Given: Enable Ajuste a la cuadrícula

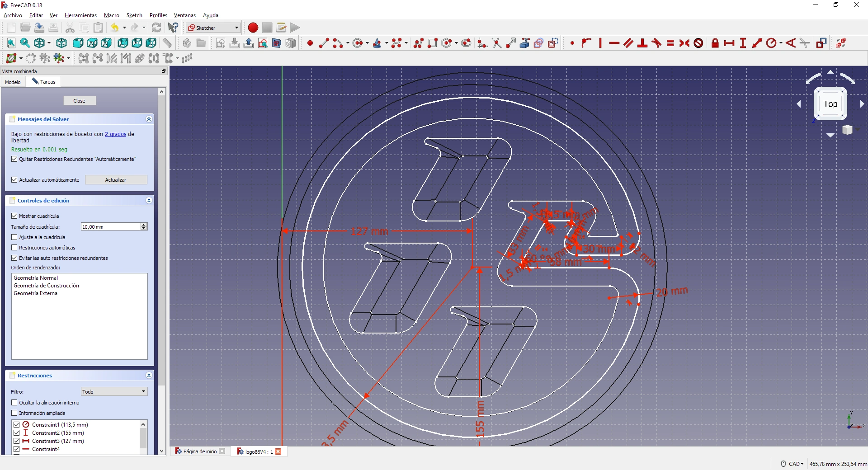Looking at the screenshot, I should point(14,237).
